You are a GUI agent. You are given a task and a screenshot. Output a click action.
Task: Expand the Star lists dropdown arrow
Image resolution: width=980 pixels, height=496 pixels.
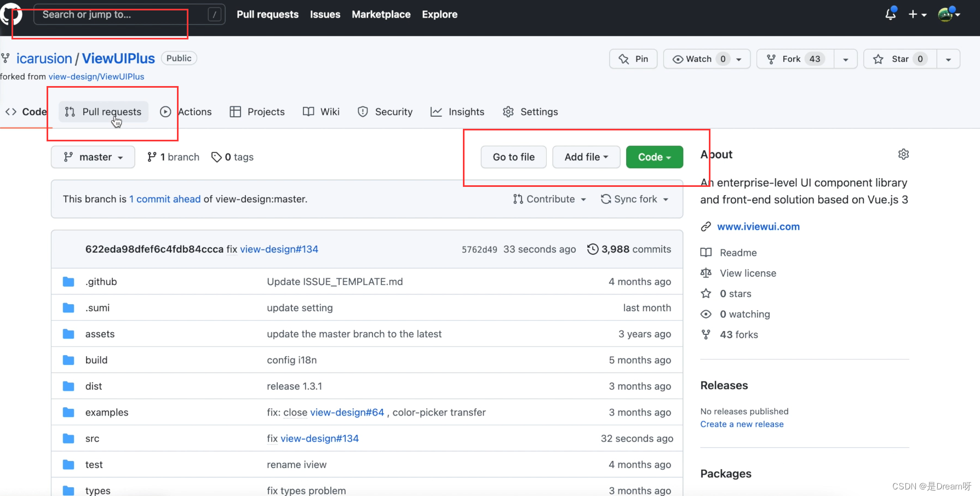point(948,59)
